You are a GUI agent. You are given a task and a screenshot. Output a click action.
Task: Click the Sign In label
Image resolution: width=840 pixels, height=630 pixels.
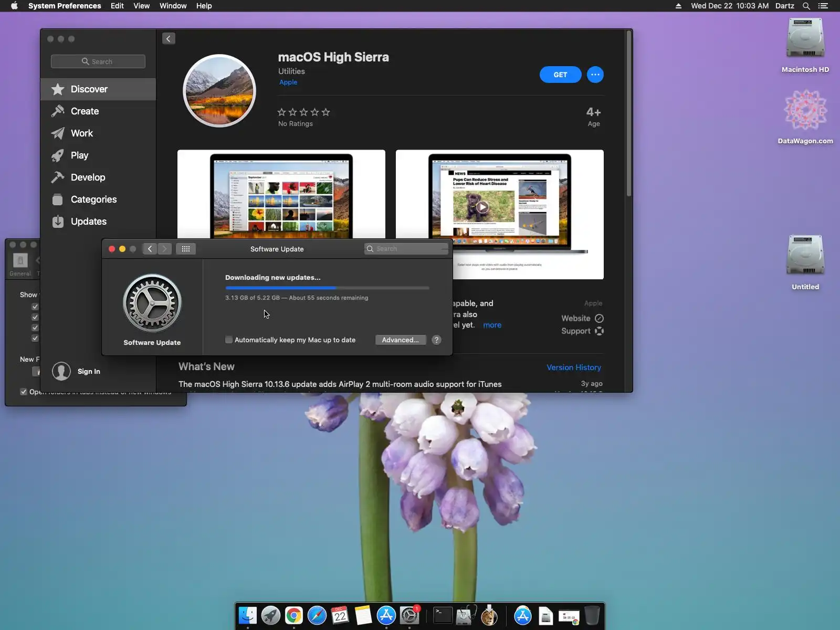coord(89,371)
